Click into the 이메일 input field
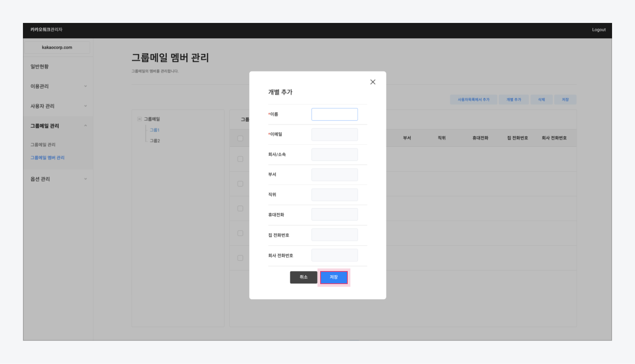The height and width of the screenshot is (364, 635). click(334, 135)
